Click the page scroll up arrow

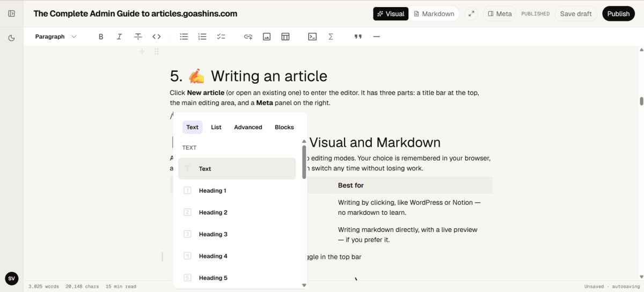(x=641, y=50)
